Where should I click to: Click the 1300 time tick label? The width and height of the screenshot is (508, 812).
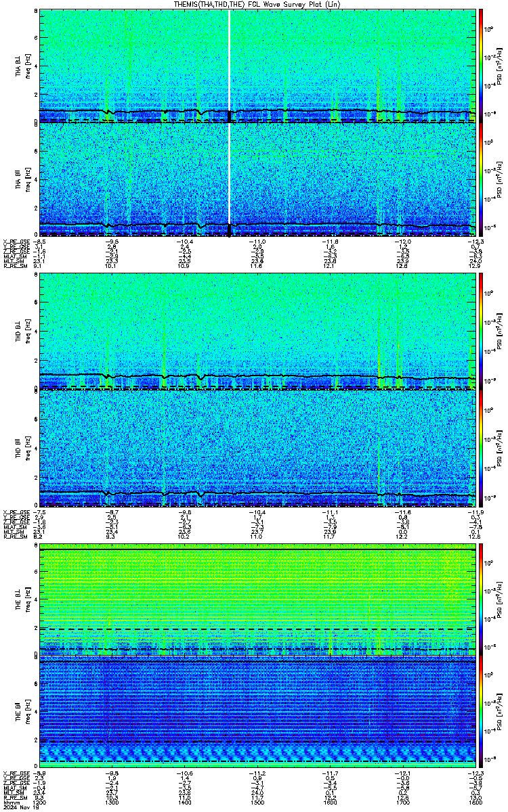point(112,802)
